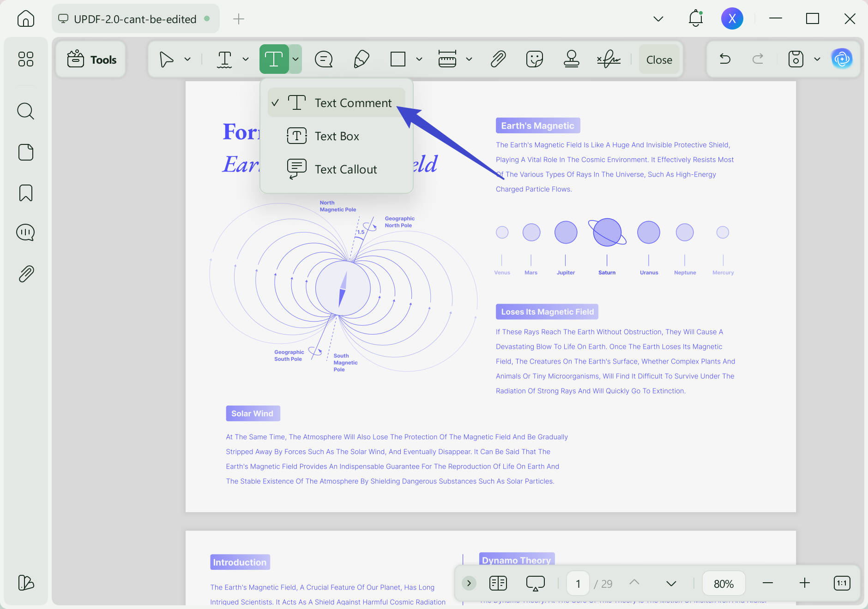The width and height of the screenshot is (868, 609).
Task: Expand the tab list chevron in title bar
Action: tap(658, 19)
